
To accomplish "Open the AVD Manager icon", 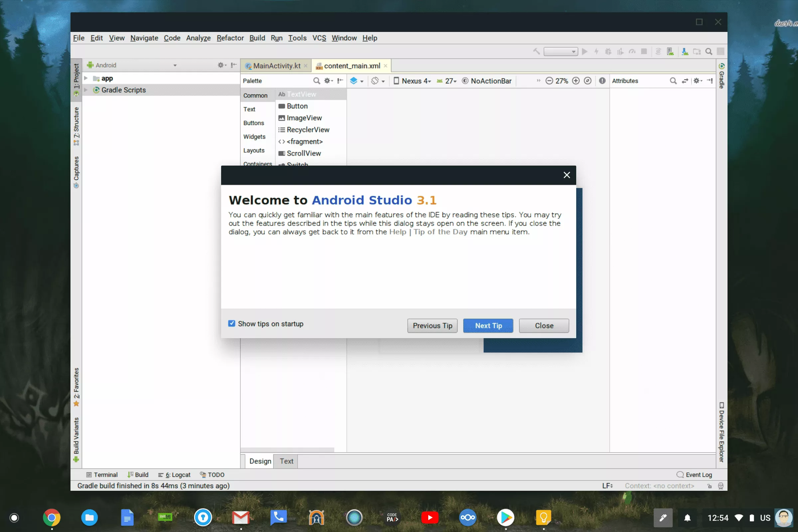I will pyautogui.click(x=670, y=52).
